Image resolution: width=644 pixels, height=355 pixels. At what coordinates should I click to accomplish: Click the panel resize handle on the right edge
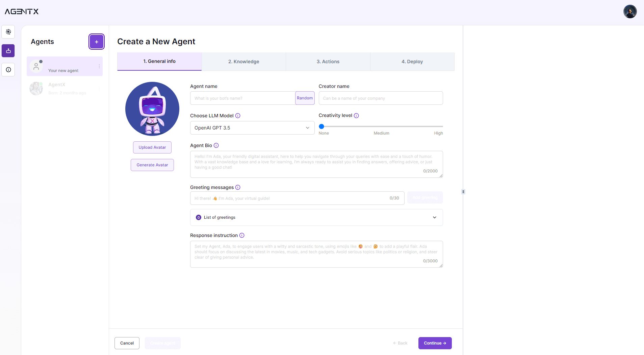463,192
